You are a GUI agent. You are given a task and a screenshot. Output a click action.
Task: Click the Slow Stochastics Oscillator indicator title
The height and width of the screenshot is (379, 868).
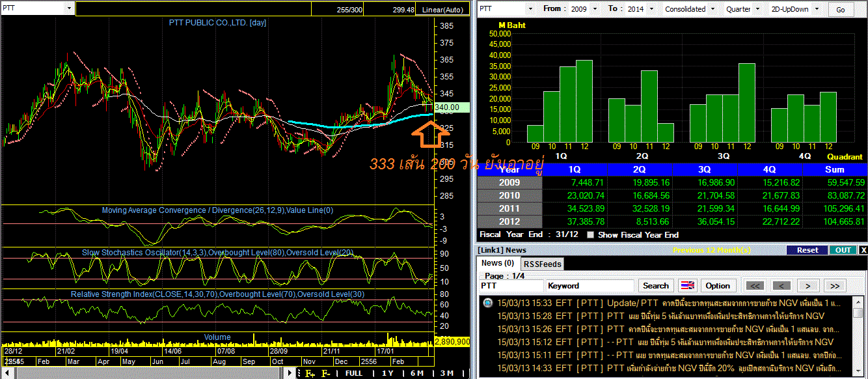217,252
